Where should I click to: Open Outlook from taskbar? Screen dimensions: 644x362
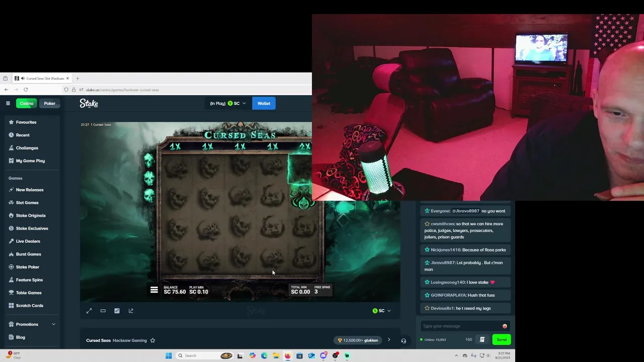311,355
